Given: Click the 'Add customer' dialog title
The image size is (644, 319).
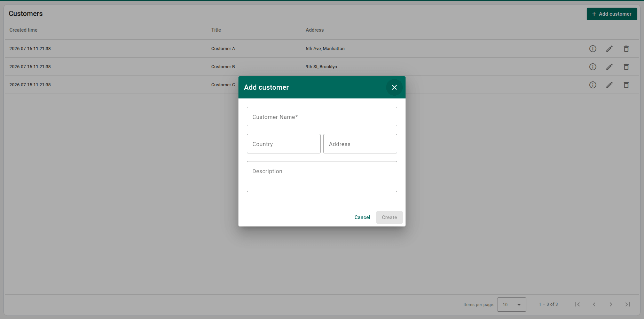Looking at the screenshot, I should (266, 87).
